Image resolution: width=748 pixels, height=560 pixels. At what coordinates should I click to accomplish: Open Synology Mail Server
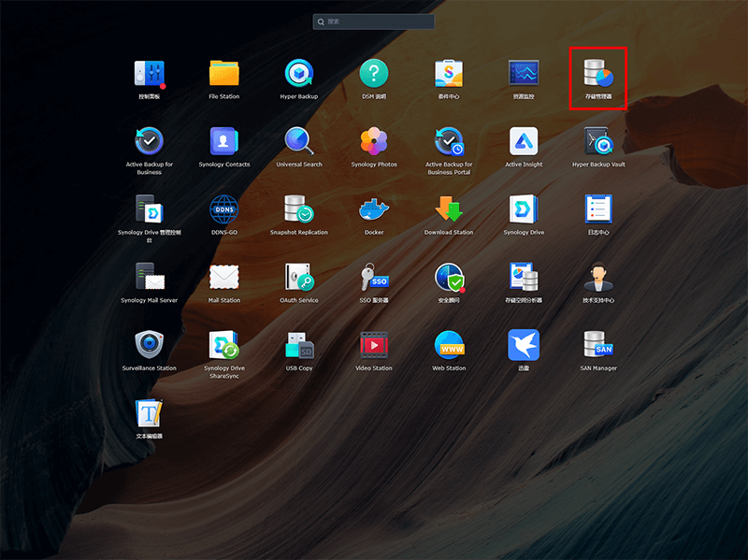[150, 277]
